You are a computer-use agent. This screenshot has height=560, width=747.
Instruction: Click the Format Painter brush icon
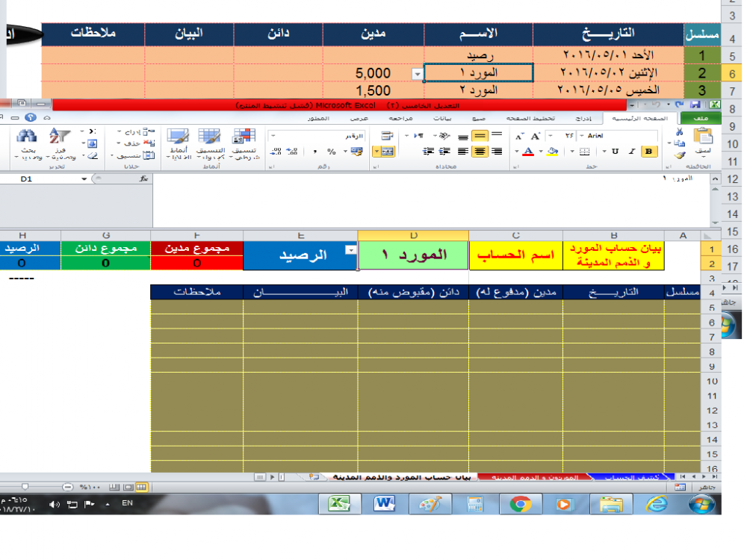pyautogui.click(x=678, y=155)
